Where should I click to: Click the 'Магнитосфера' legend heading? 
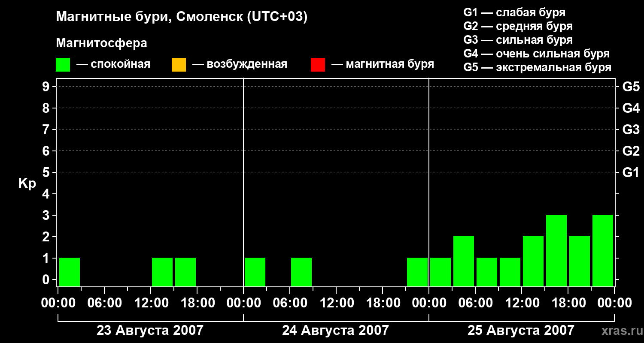(102, 43)
